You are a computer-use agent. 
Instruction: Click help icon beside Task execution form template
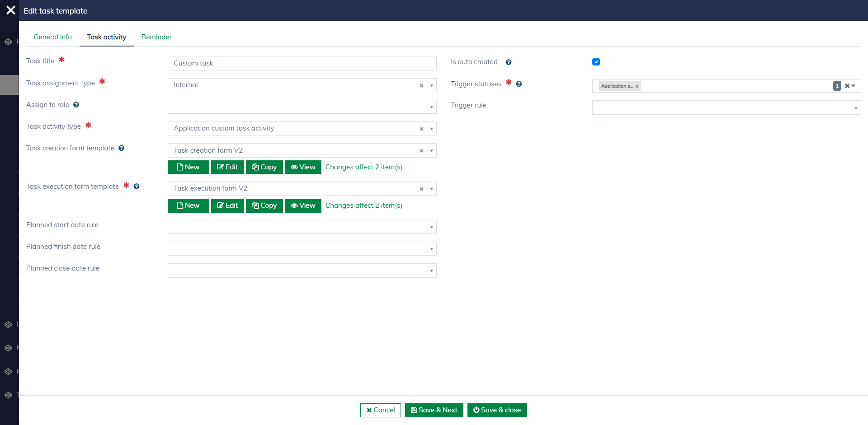click(137, 187)
